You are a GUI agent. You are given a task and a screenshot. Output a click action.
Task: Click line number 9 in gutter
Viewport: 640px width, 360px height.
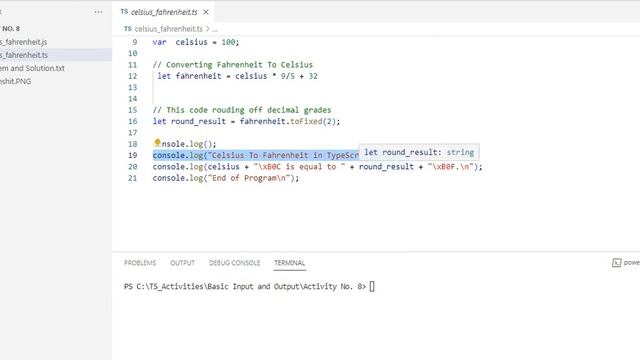135,42
